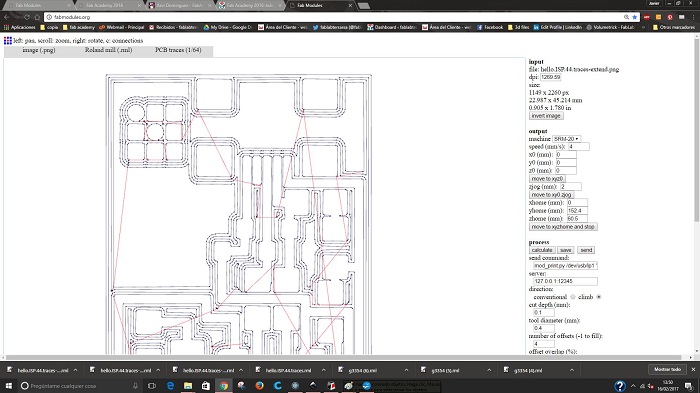700x393 pixels.
Task: Open the Chrome menu icon
Action: pyautogui.click(x=692, y=17)
